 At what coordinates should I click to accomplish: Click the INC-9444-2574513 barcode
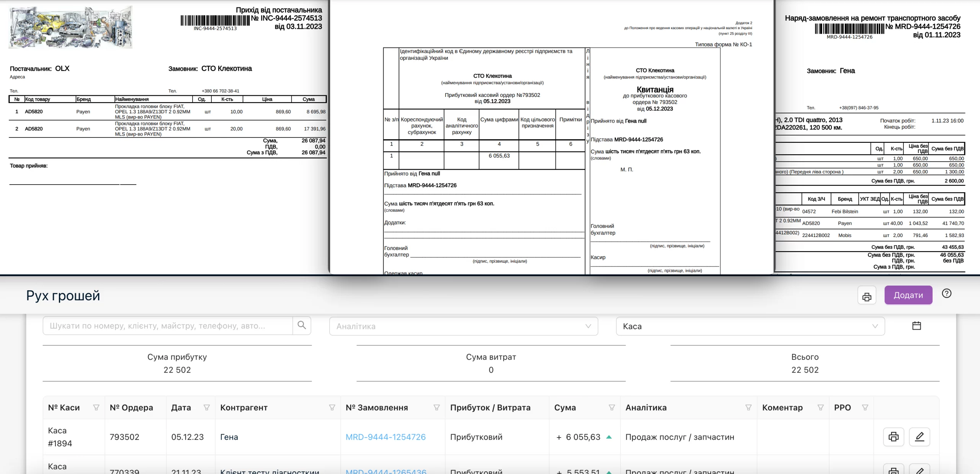215,20
